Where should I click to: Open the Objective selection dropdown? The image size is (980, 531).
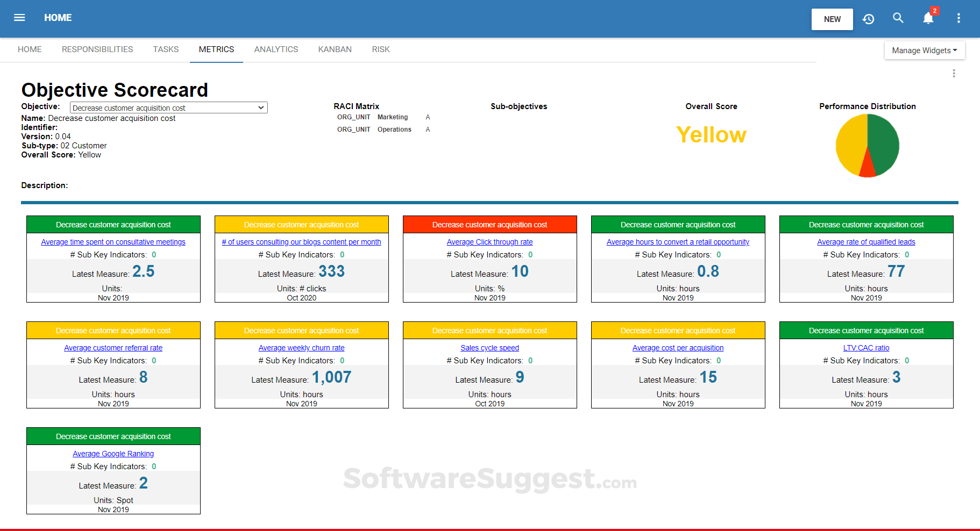tap(168, 107)
